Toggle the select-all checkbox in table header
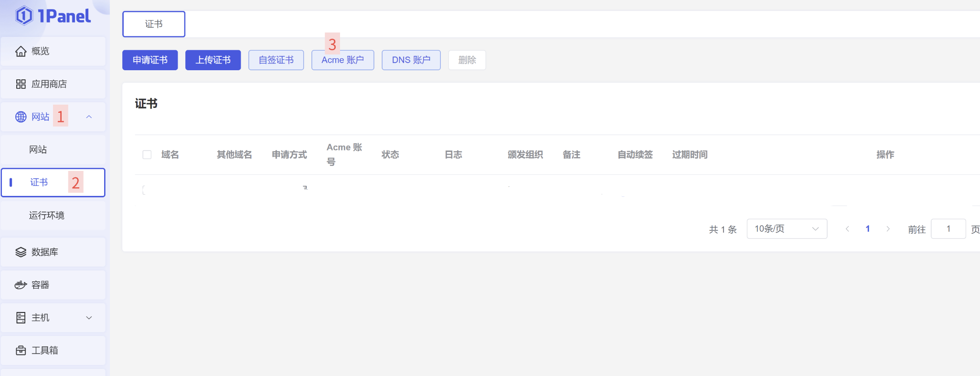This screenshot has width=980, height=376. [x=147, y=155]
